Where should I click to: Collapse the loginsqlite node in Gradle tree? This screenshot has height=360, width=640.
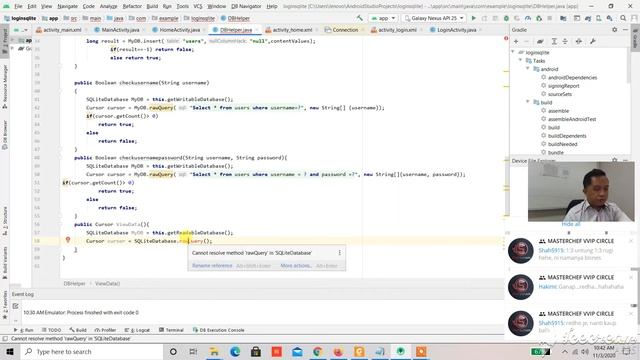pos(513,52)
